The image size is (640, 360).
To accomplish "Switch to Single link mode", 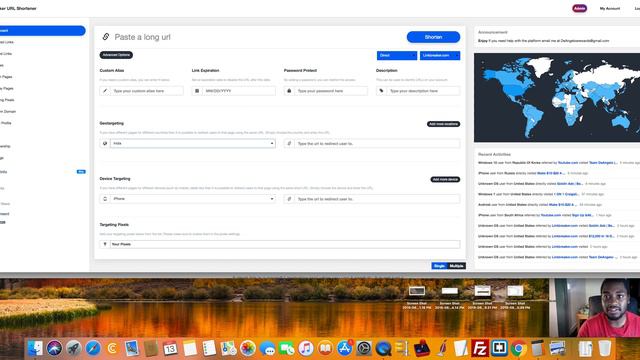I will pyautogui.click(x=440, y=266).
